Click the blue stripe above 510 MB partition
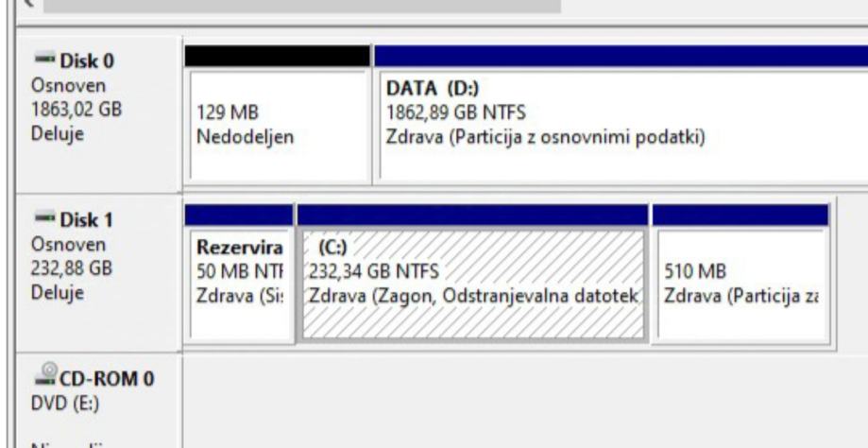Screen dimensions: 868x448 [x=740, y=215]
